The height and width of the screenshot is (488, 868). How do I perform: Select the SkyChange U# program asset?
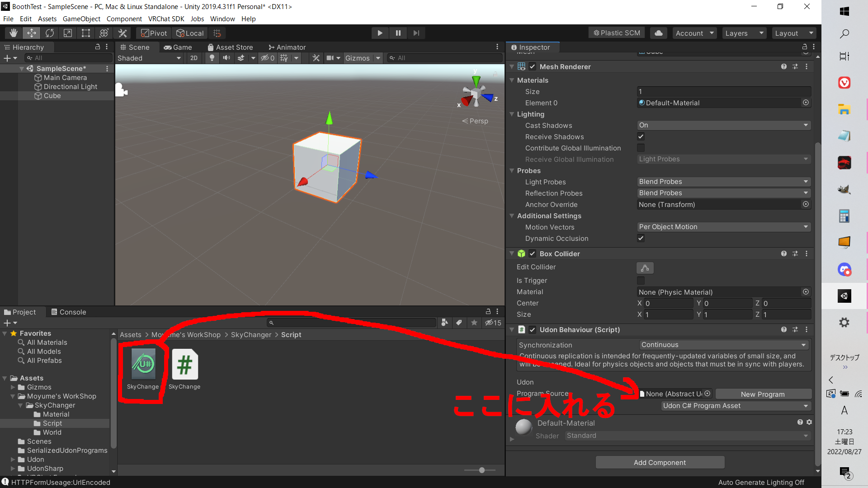pos(143,369)
